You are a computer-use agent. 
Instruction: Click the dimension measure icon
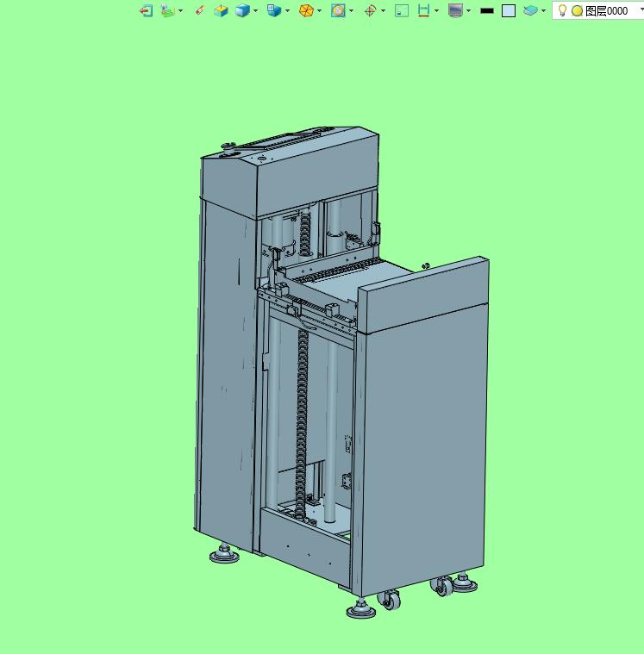pos(423,10)
